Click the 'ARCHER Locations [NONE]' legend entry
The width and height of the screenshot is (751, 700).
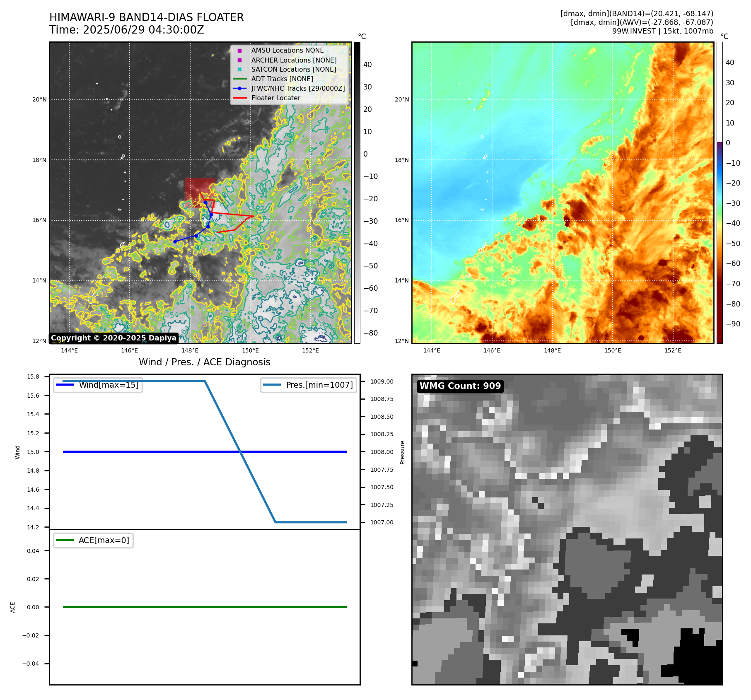(x=294, y=60)
